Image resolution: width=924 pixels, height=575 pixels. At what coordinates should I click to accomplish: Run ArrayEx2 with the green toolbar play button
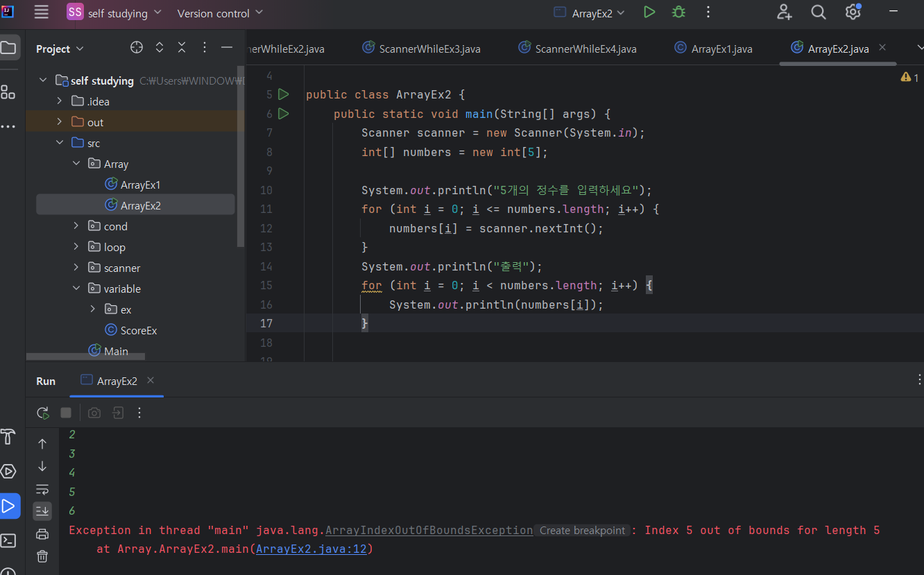(649, 12)
